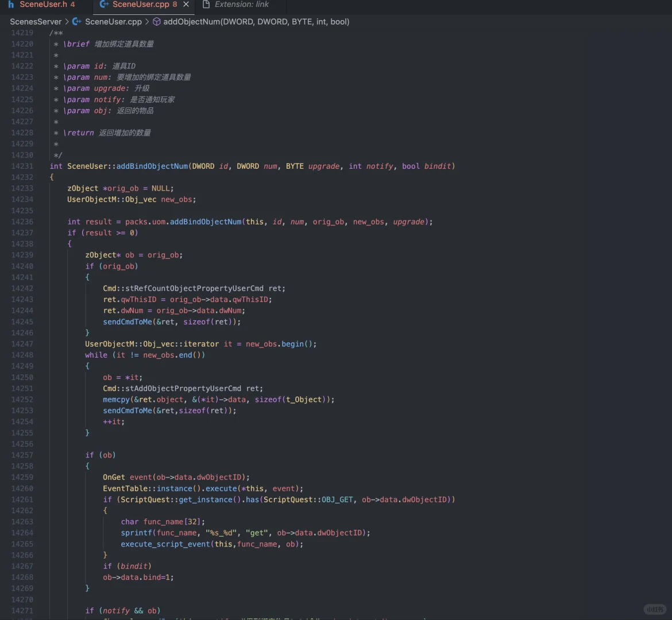Viewport: 672px width, 620px height.
Task: Click line number 14257 in gutter
Action: coord(22,455)
